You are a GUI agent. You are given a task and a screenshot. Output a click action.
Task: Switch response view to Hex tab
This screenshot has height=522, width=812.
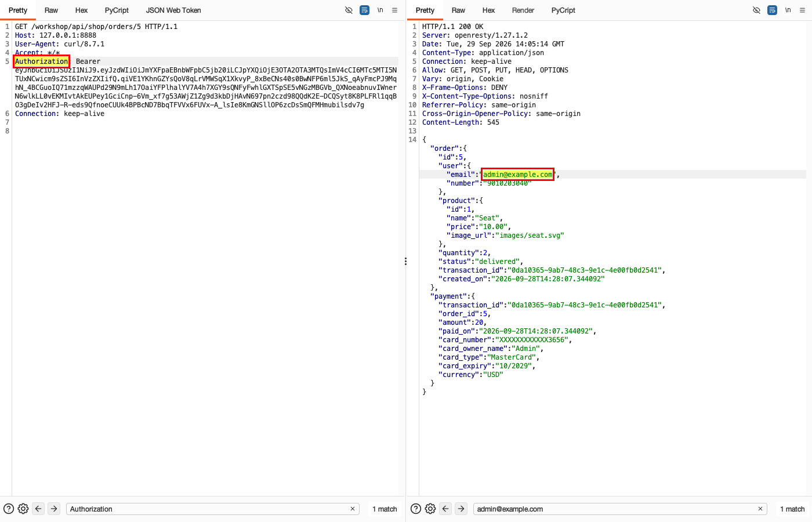coord(488,10)
